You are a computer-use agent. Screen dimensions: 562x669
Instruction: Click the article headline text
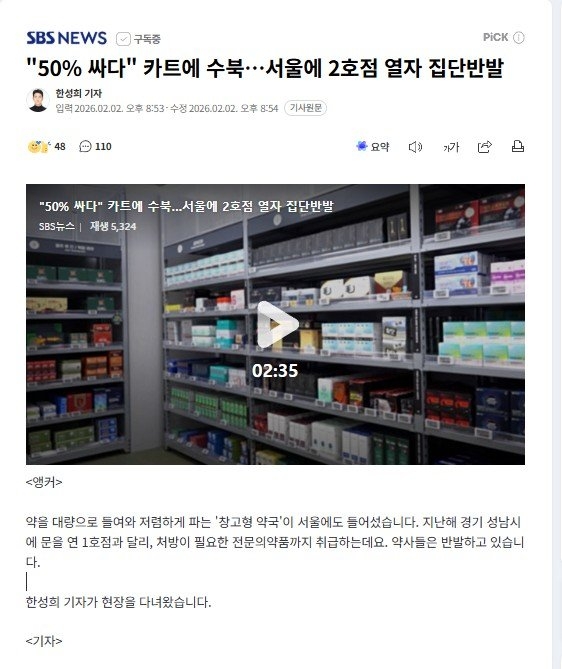[x=265, y=68]
